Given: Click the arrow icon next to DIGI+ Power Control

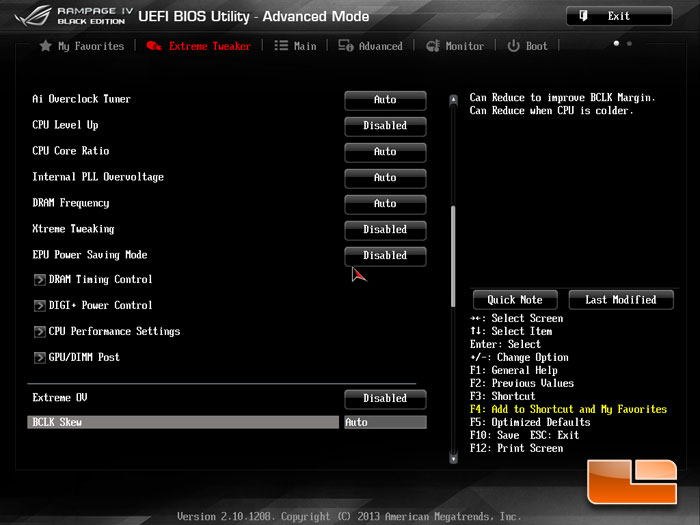Looking at the screenshot, I should pos(40,306).
